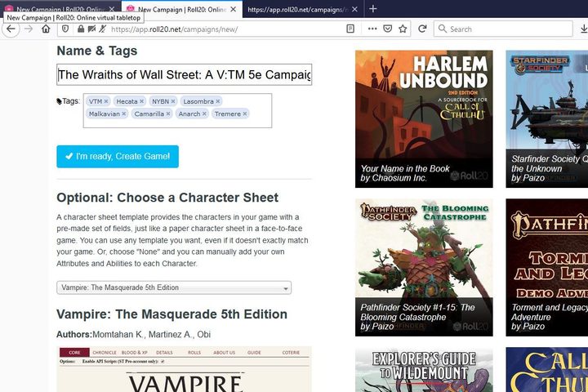Remove the Anarch tag
588x392 pixels.
coord(204,114)
